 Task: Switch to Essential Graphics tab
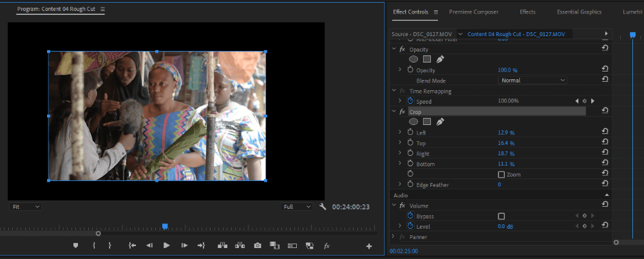pyautogui.click(x=579, y=12)
